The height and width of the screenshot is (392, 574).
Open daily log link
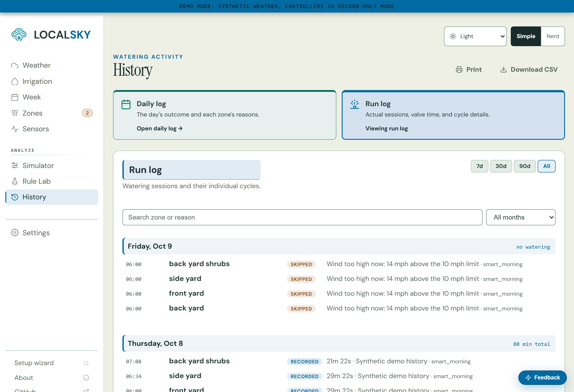pyautogui.click(x=160, y=129)
